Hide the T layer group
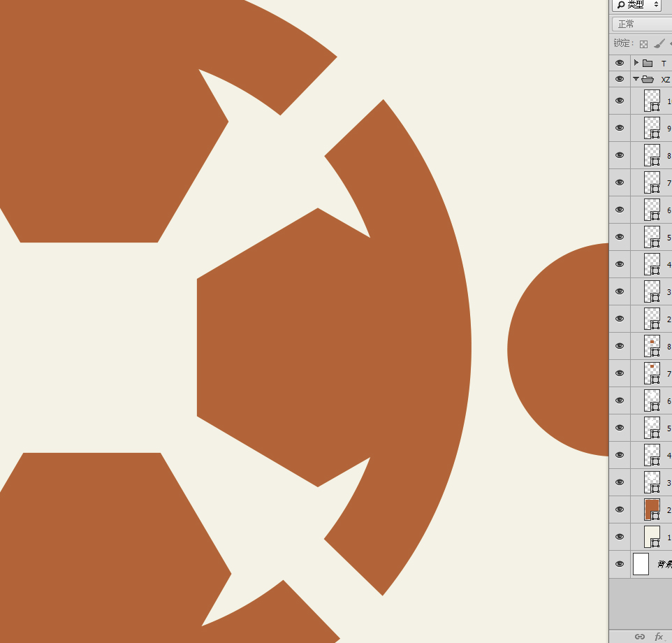The height and width of the screenshot is (643, 672). (x=620, y=63)
